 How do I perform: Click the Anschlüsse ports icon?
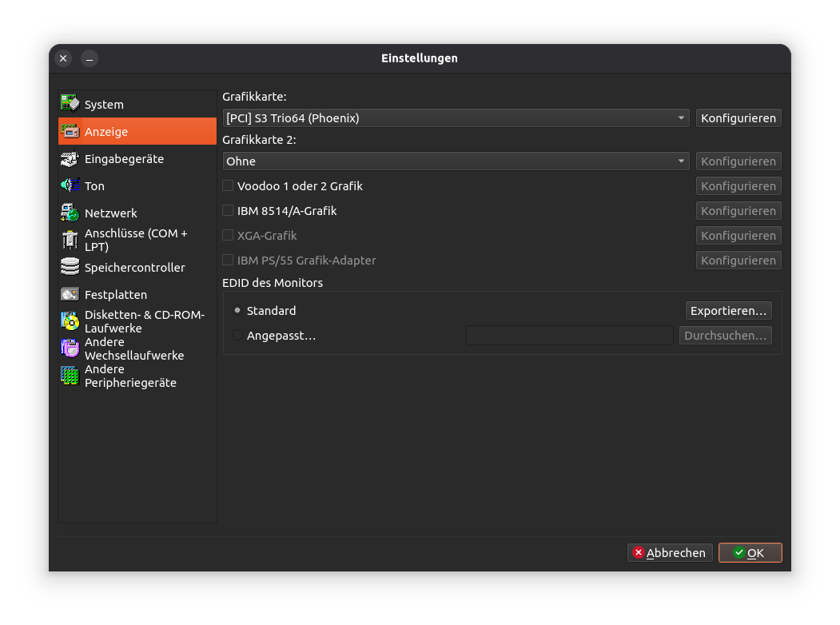pyautogui.click(x=70, y=240)
